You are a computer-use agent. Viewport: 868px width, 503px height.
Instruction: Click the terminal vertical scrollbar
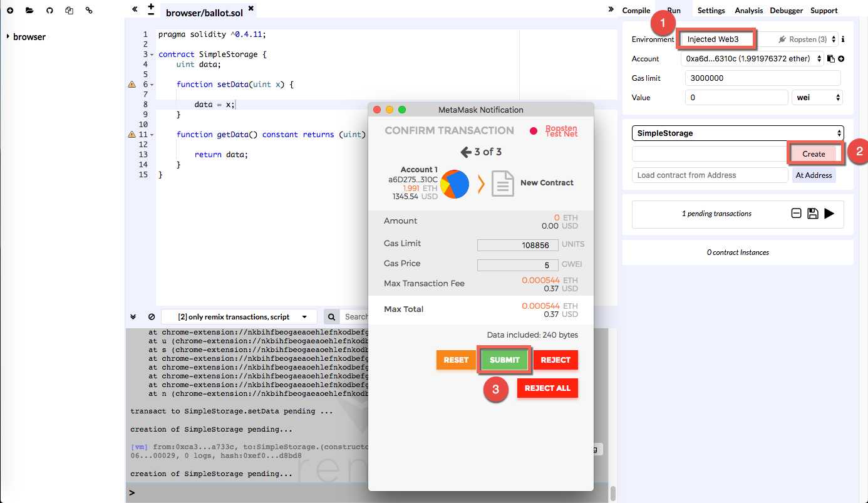tap(613, 494)
